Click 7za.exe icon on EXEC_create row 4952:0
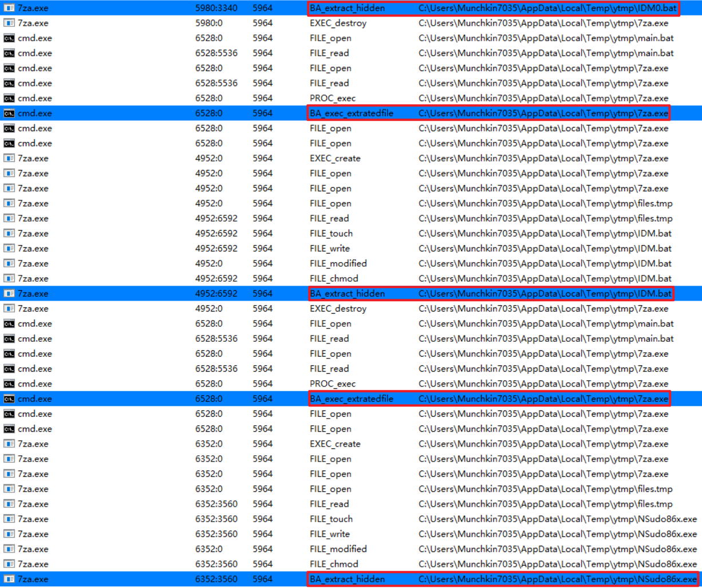702x588 pixels. [x=9, y=158]
